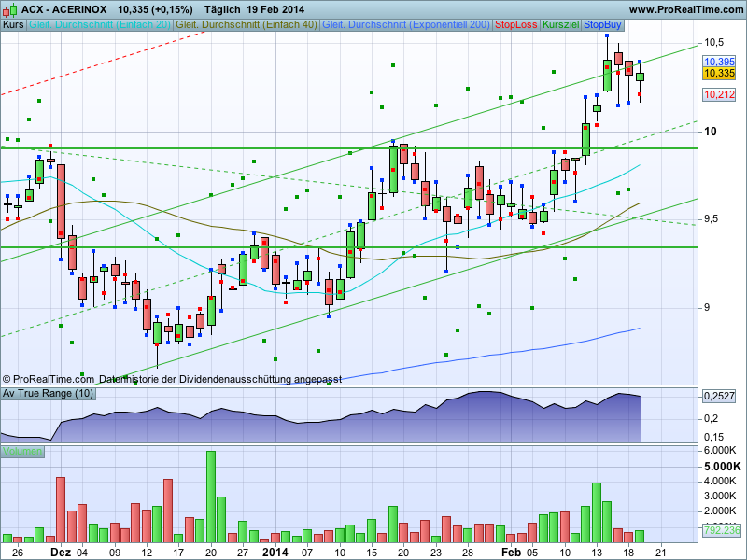
Task: Click the StopLoss legend label
Action: 516,25
